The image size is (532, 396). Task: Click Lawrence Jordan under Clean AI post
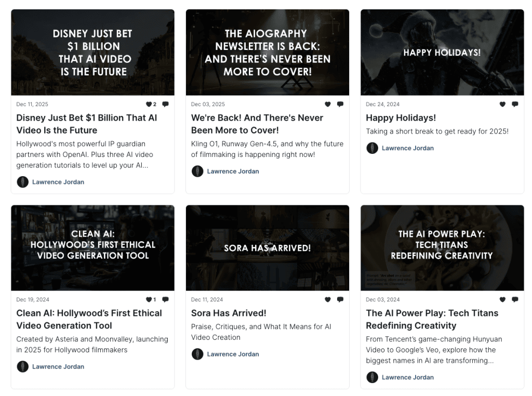point(58,367)
